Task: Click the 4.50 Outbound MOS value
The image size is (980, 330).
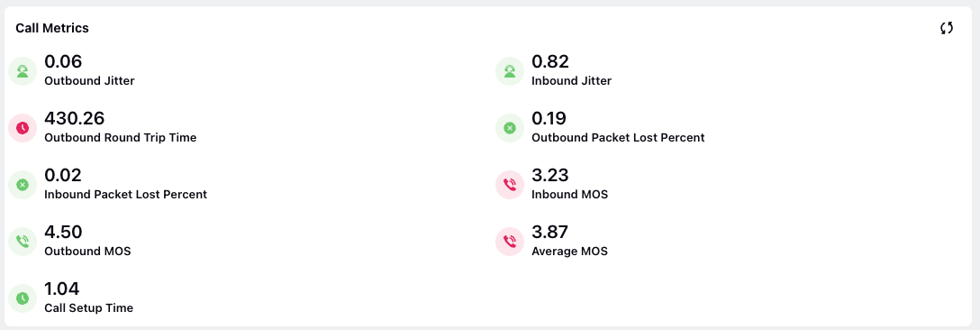Action: pos(63,233)
